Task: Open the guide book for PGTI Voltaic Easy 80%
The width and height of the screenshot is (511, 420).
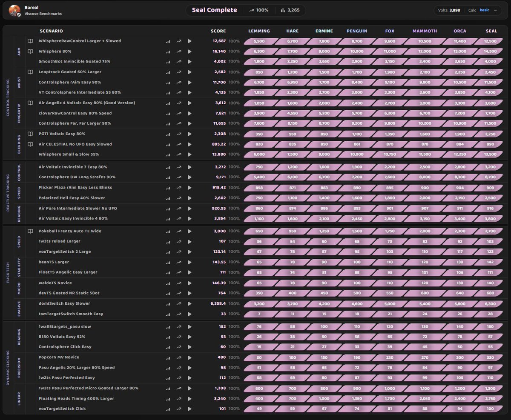Action: [30, 134]
